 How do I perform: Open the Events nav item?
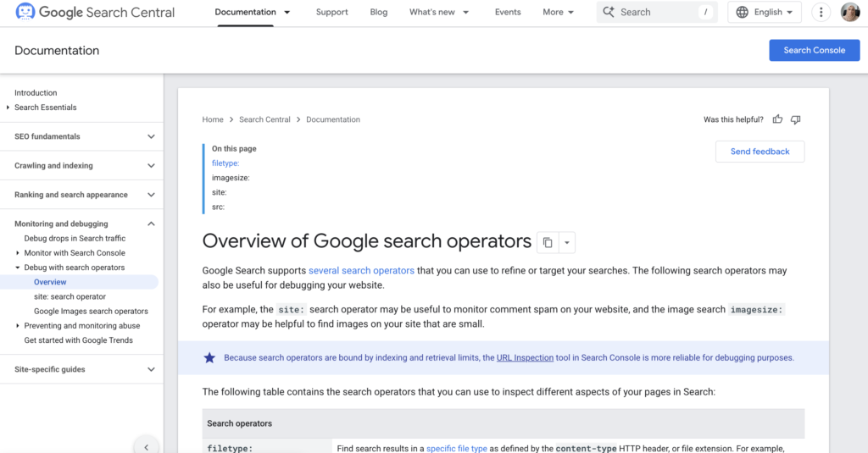(x=508, y=12)
